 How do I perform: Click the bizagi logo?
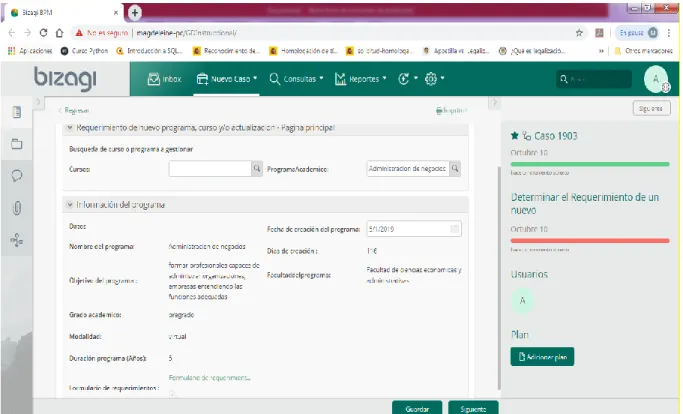coord(65,78)
